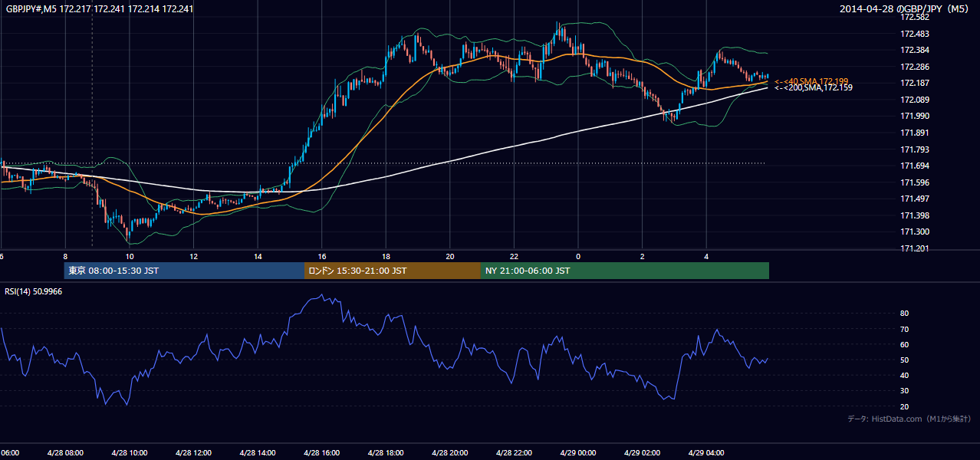Click the 4/29 04:00 time axis label

point(706,453)
